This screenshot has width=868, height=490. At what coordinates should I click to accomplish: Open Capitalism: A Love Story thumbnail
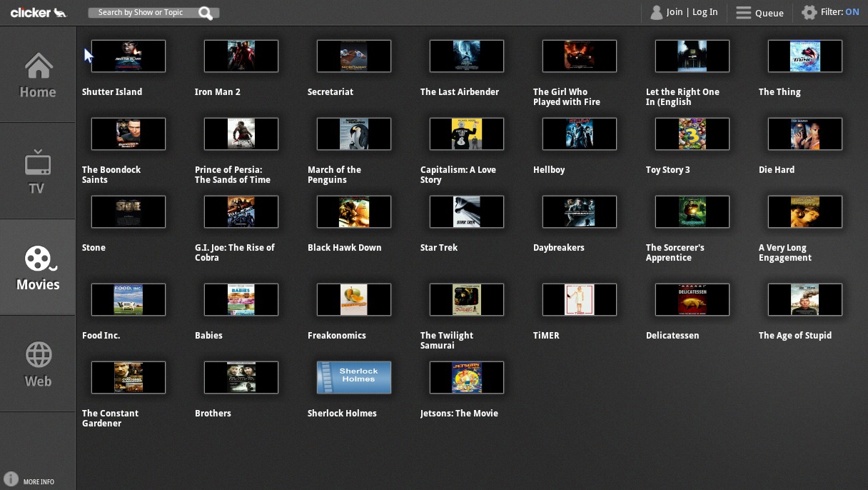467,134
